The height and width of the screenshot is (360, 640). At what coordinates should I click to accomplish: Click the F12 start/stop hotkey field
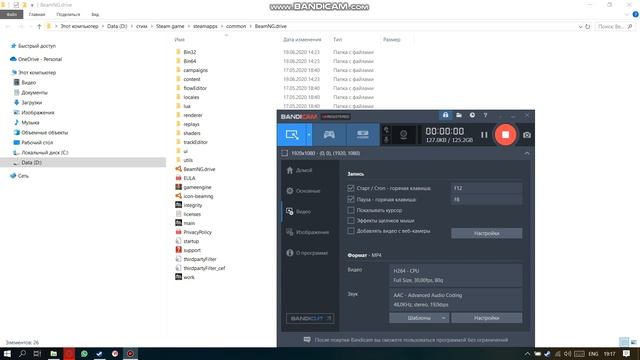[x=487, y=188]
